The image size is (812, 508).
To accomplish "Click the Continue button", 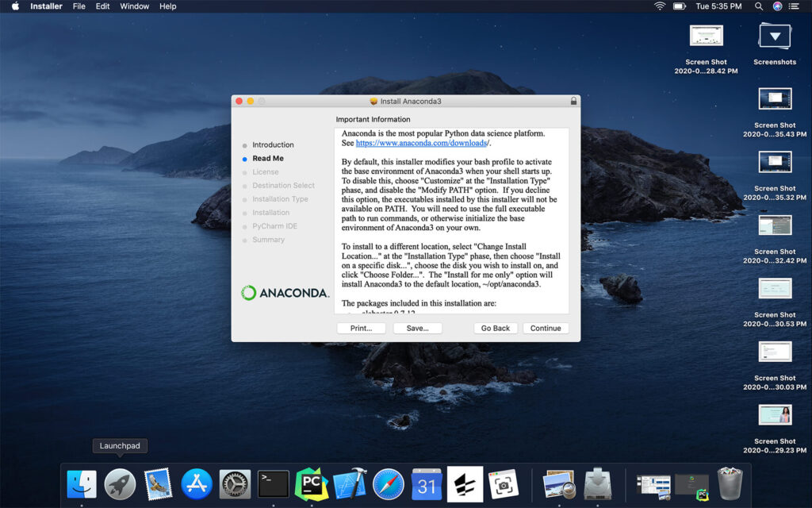I will pos(546,328).
